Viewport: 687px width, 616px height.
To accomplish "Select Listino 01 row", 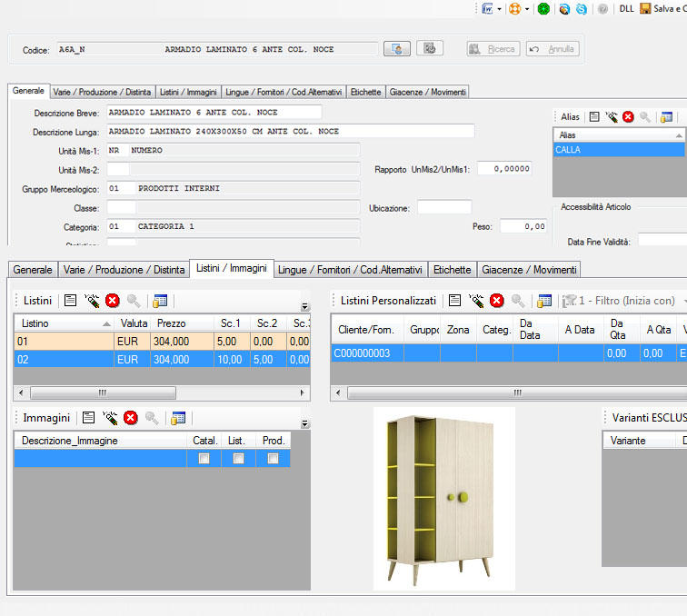I will (162, 341).
